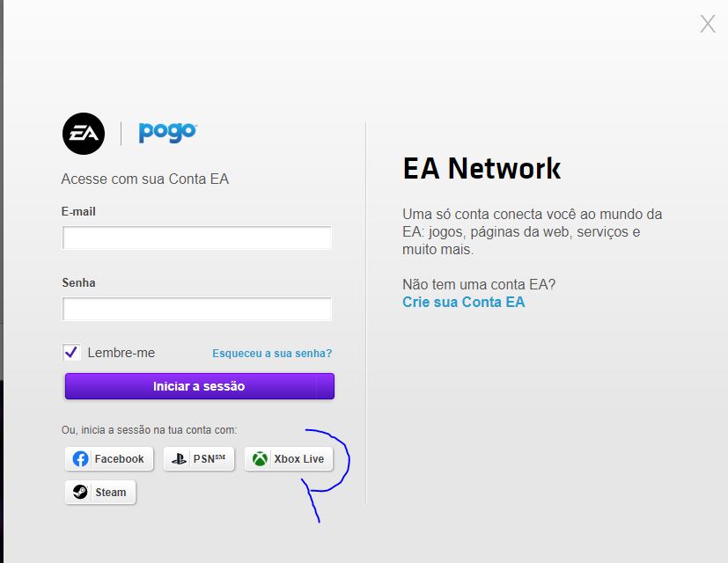This screenshot has height=563, width=728.
Task: Click the EA Network heading
Action: click(x=482, y=168)
